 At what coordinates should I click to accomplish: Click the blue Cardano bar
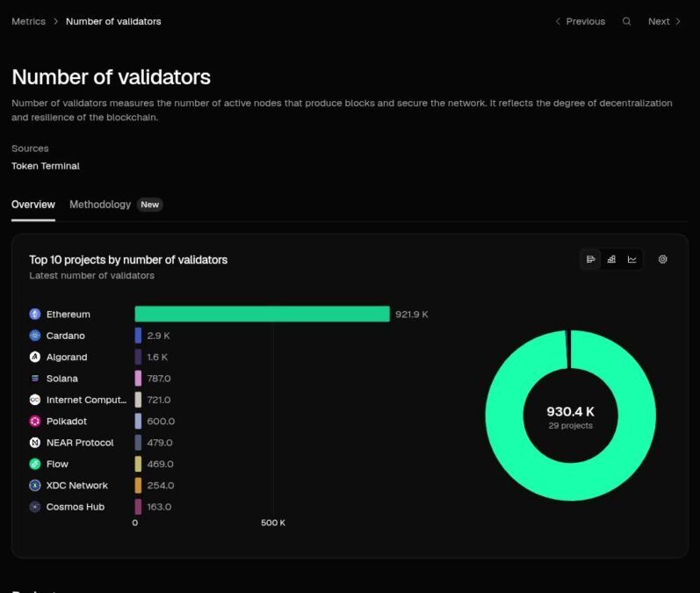138,336
